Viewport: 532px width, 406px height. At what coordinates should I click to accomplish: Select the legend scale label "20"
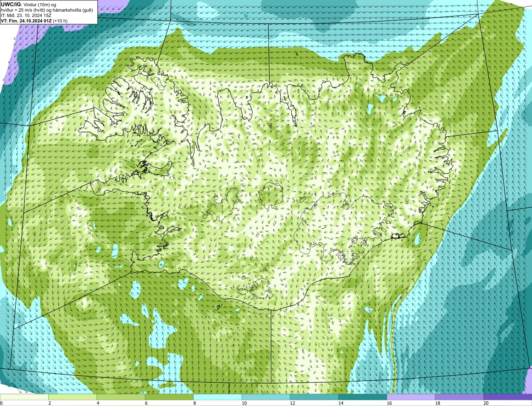point(485,403)
